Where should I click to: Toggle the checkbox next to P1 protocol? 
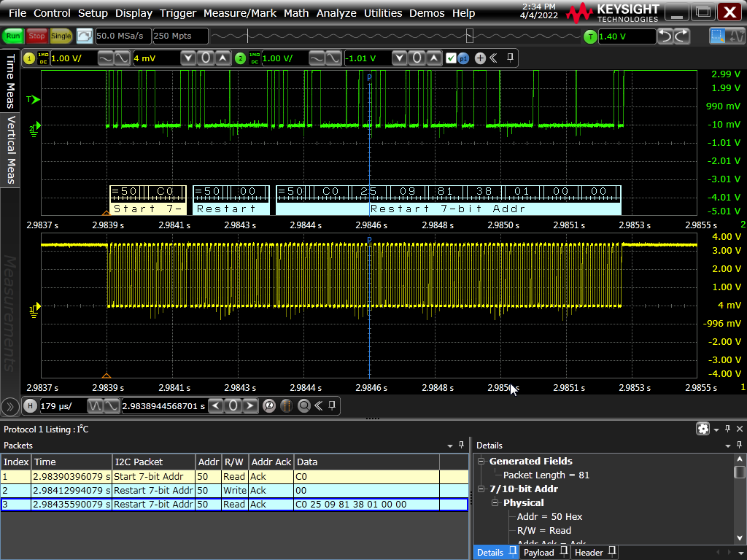point(451,58)
